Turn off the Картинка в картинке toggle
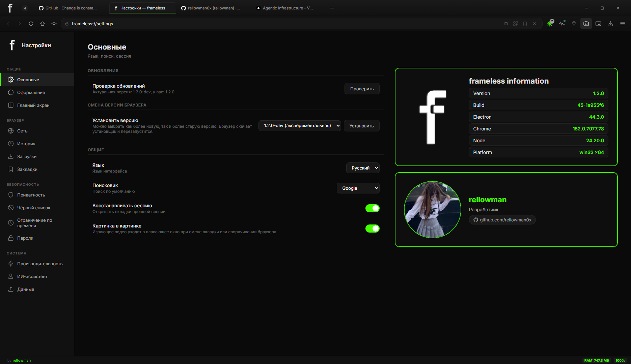This screenshot has height=364, width=631. [373, 229]
